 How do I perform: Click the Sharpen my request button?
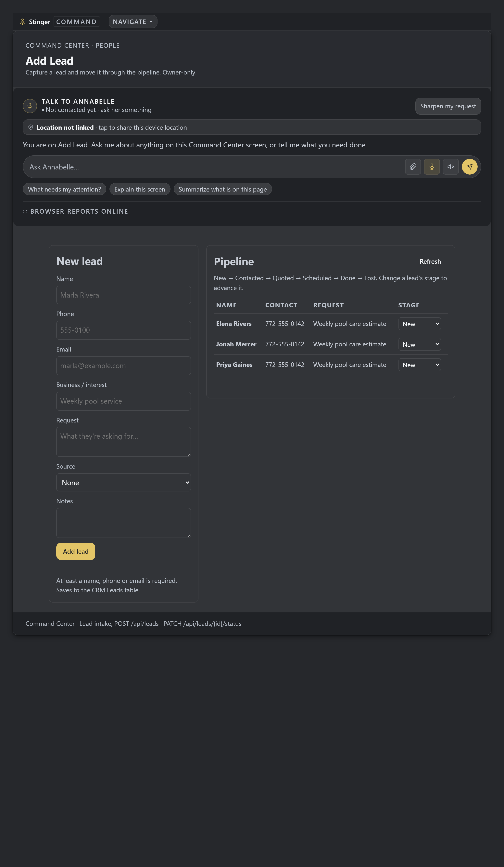click(x=448, y=106)
